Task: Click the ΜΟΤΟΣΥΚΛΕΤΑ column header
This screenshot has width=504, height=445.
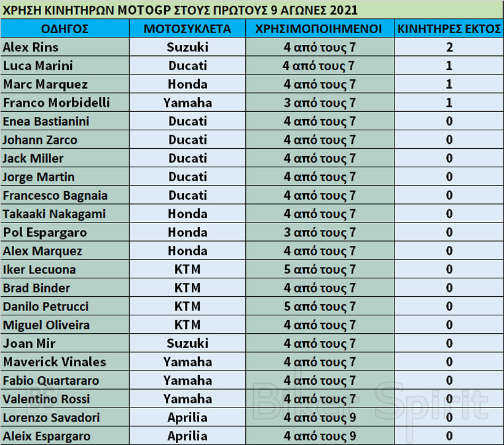Action: (187, 29)
